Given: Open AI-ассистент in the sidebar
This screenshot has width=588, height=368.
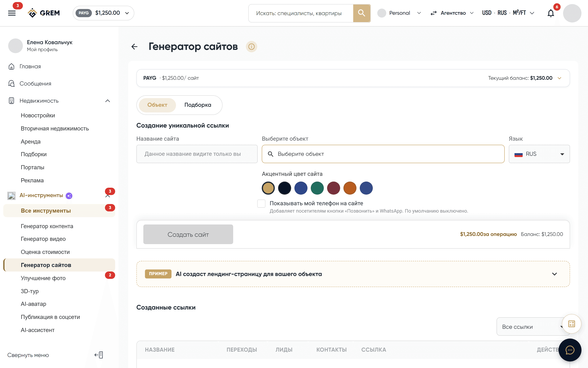Looking at the screenshot, I should 38,330.
